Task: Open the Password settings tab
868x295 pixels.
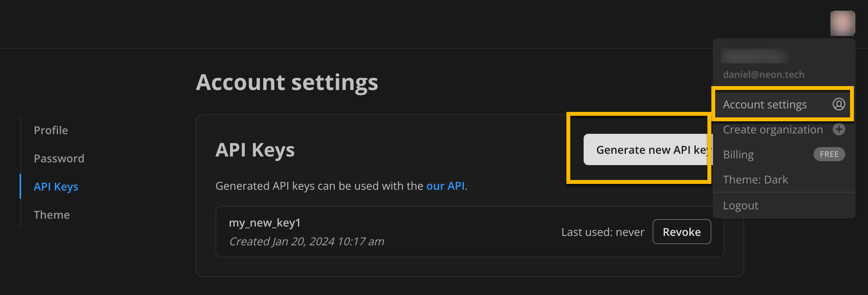Action: point(59,158)
